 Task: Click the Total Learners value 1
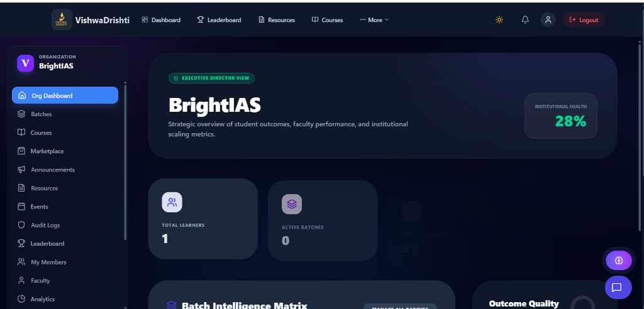pos(165,239)
